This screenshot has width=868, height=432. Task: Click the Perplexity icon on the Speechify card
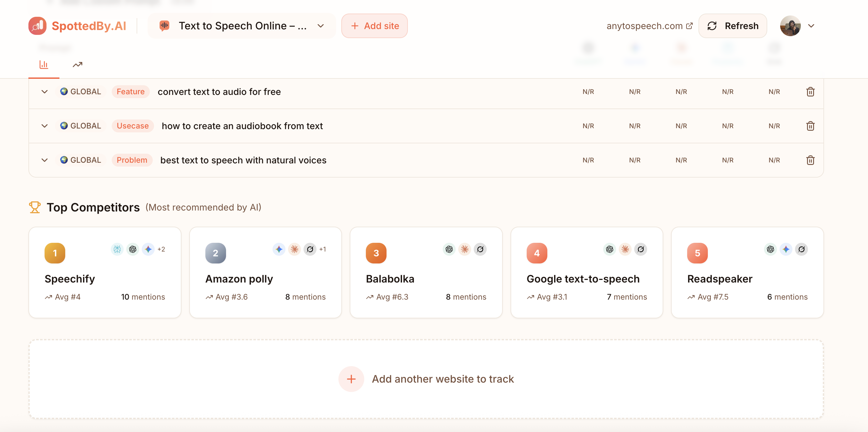(117, 249)
